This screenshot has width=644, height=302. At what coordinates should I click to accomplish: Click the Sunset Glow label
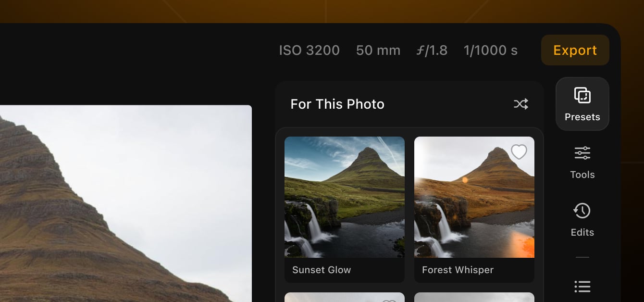tap(322, 270)
